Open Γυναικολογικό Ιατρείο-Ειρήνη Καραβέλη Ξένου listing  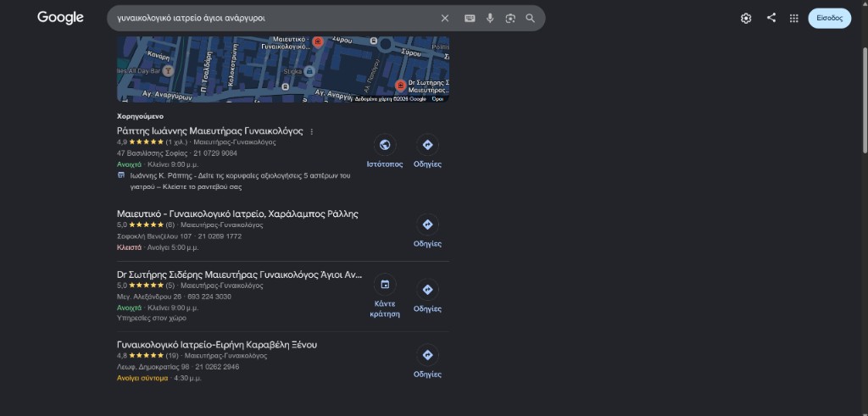click(217, 345)
